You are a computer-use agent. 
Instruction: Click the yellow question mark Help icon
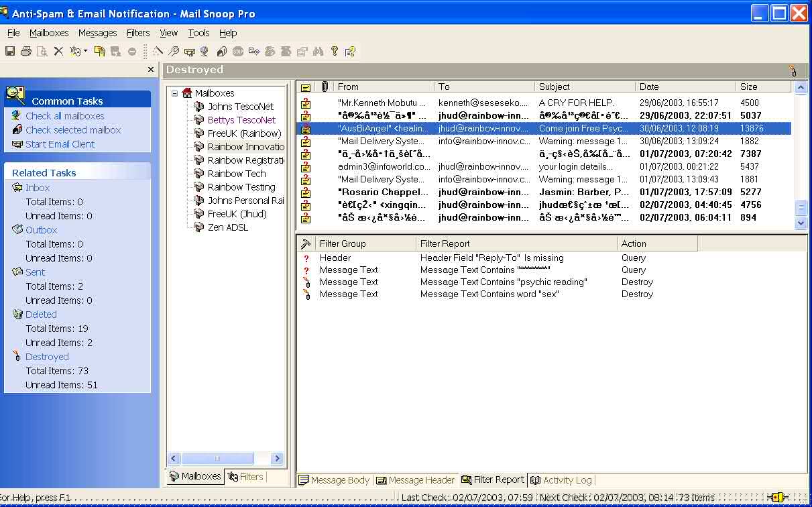click(x=335, y=51)
